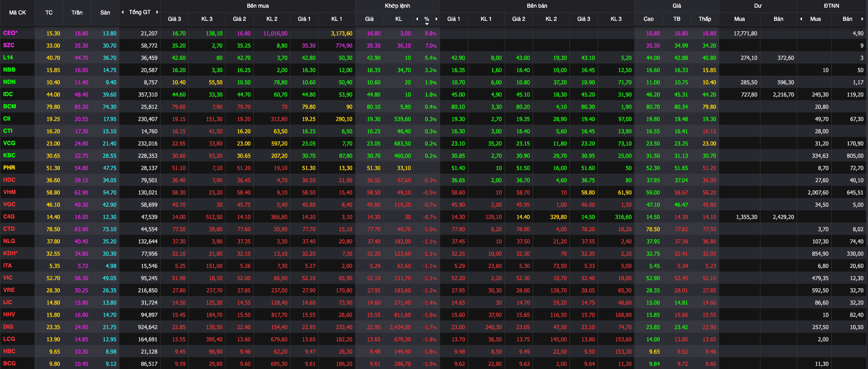Click the right arrow beside Tổng GT header
The height and width of the screenshot is (369, 868).
click(157, 12)
